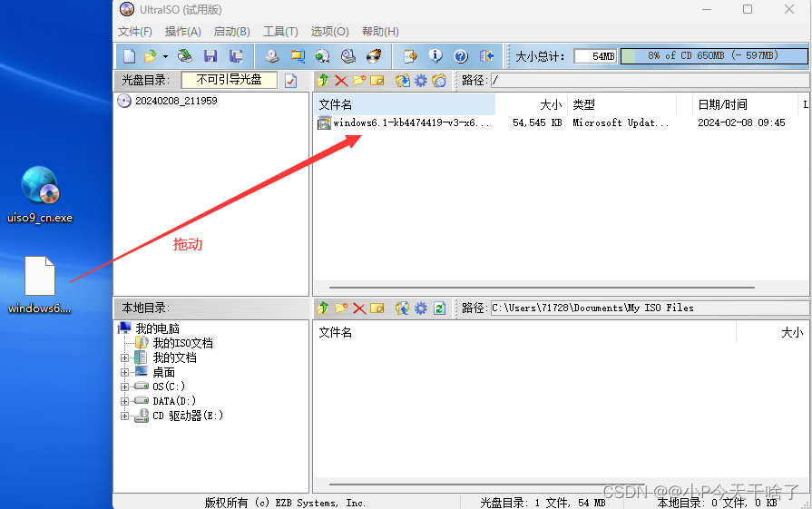
Task: Click the blue info bubble icon
Action: click(x=435, y=56)
